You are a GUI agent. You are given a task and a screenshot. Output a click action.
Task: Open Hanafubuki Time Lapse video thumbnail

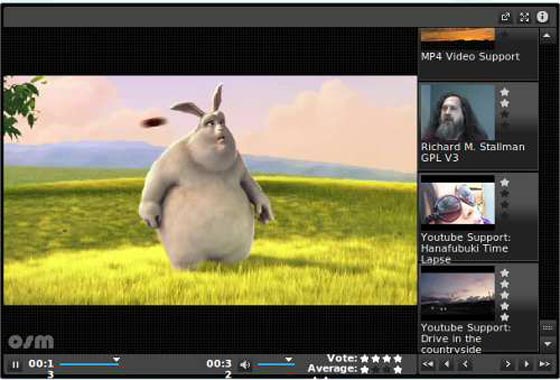coord(458,203)
